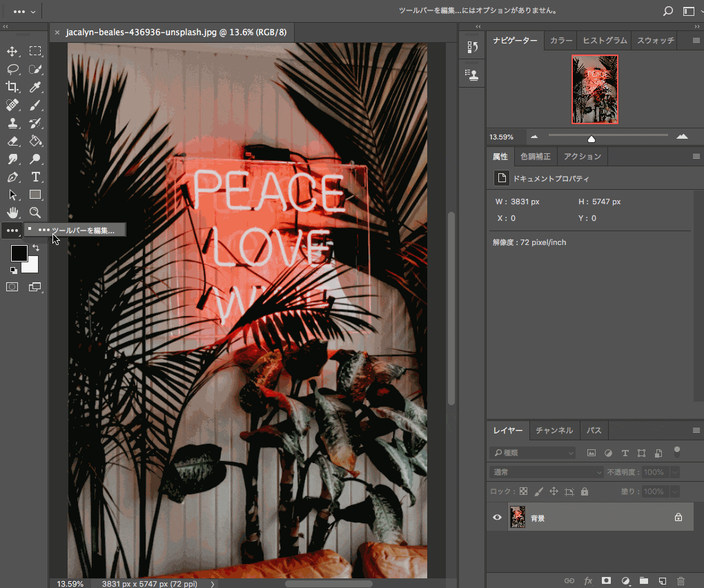
Task: Reset to default foreground and background colors
Action: [14, 271]
